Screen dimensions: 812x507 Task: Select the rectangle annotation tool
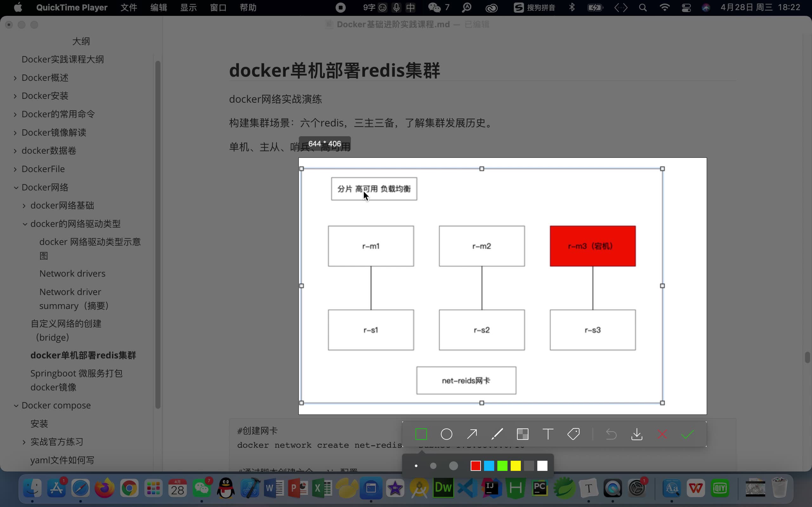pos(421,434)
